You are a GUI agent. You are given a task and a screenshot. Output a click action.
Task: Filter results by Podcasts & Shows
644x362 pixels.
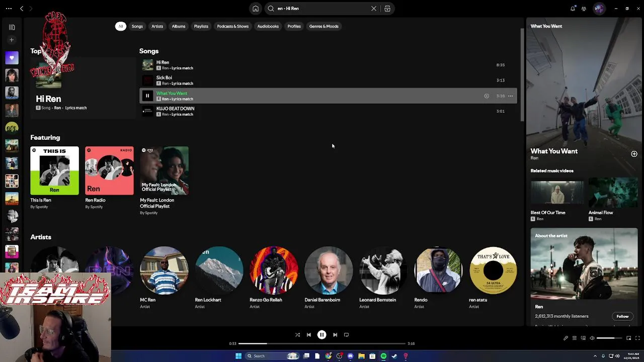(x=233, y=26)
